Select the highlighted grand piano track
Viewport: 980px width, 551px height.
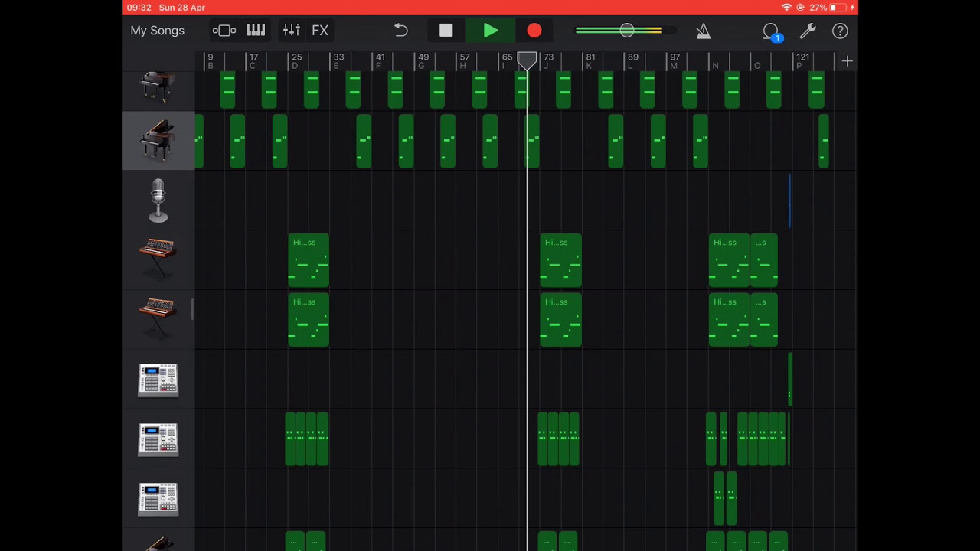pyautogui.click(x=158, y=140)
